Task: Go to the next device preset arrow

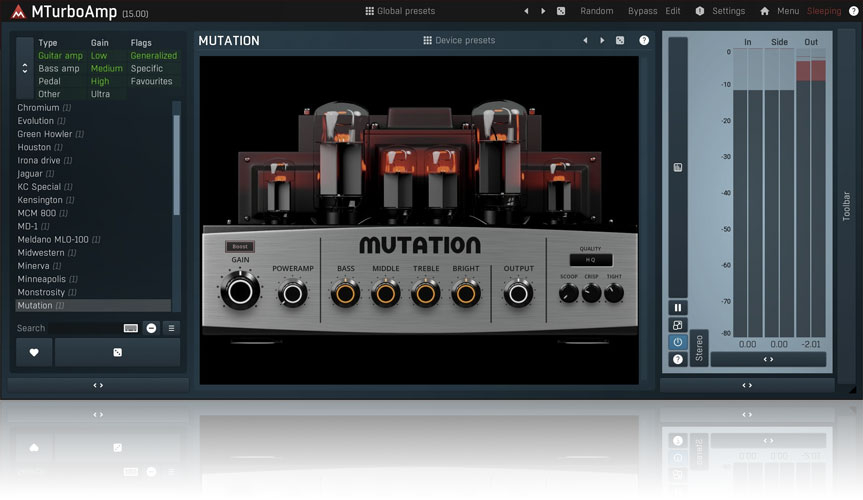Action: pyautogui.click(x=602, y=41)
